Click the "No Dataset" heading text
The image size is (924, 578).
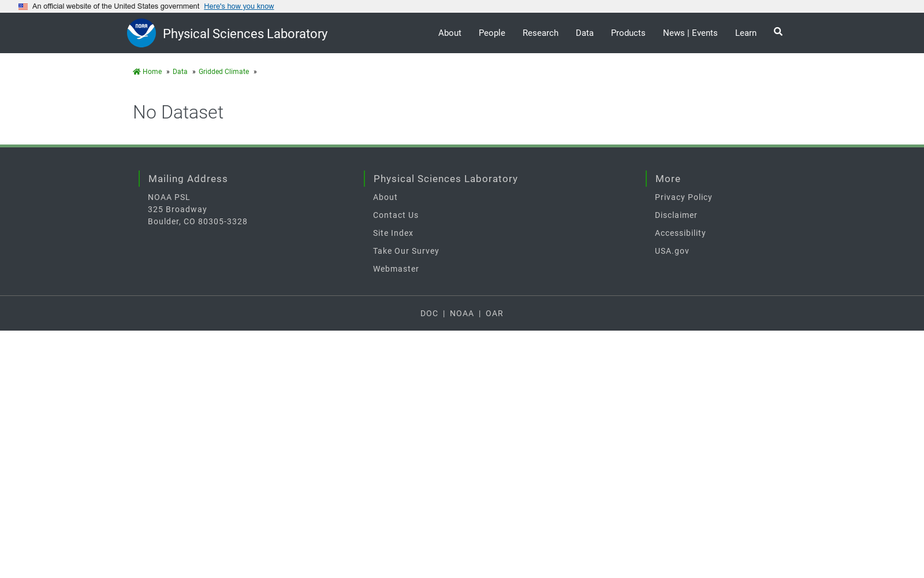178,112
